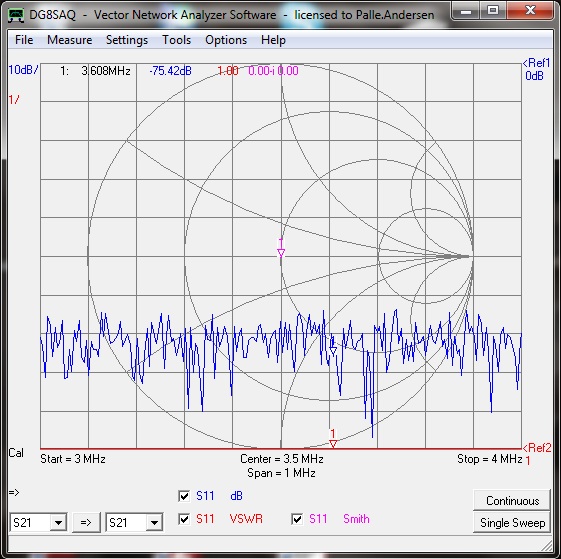Viewport: 561px width, 559px height.
Task: Toggle the S11 dB trace checkbox
Action: click(x=184, y=496)
